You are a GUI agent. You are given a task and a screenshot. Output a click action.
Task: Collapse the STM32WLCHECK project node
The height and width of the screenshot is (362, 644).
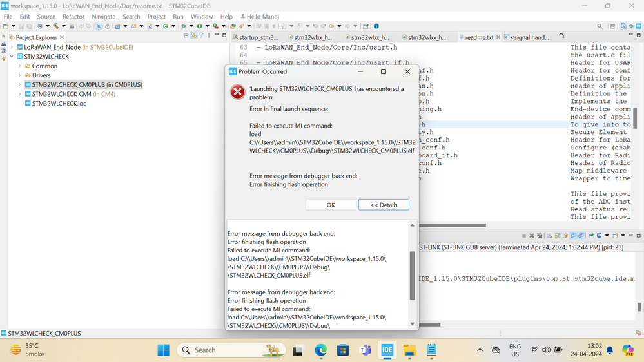(12, 57)
